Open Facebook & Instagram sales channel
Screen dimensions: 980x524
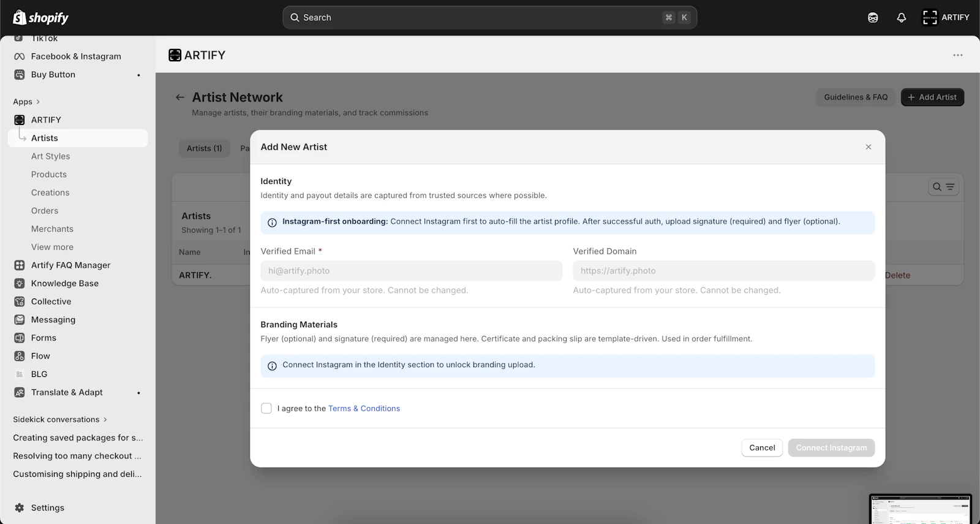click(76, 56)
